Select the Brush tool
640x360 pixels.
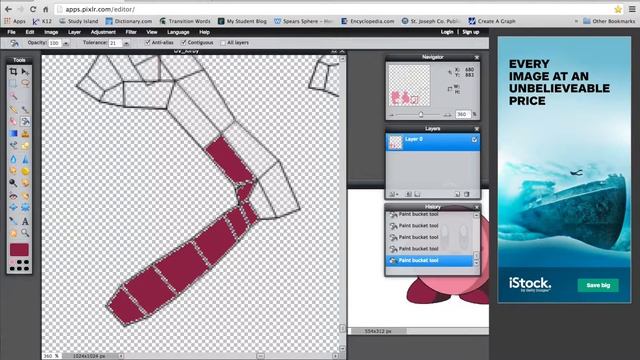pyautogui.click(x=25, y=109)
